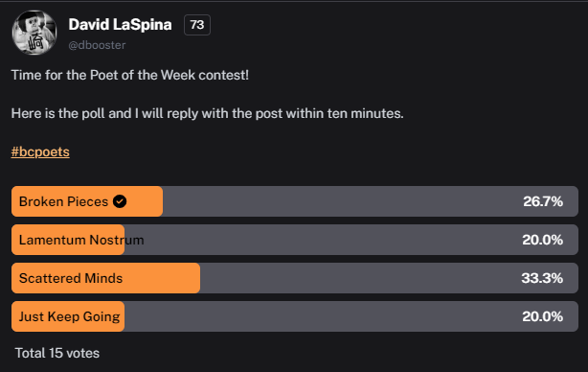The width and height of the screenshot is (588, 372).
Task: Select the Scattered Minds poll option
Action: click(x=295, y=278)
